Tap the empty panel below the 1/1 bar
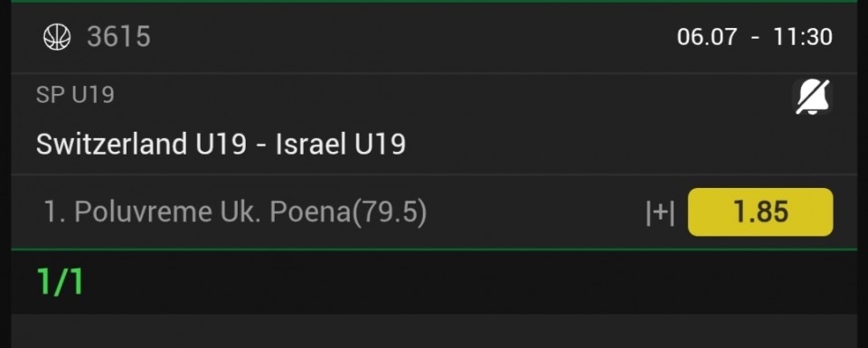The image size is (868, 348). tap(434, 331)
